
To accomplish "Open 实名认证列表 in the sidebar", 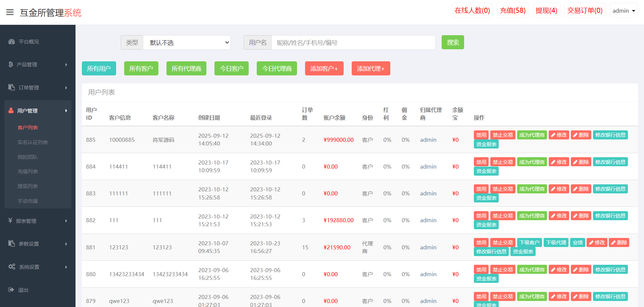I will pos(33,142).
